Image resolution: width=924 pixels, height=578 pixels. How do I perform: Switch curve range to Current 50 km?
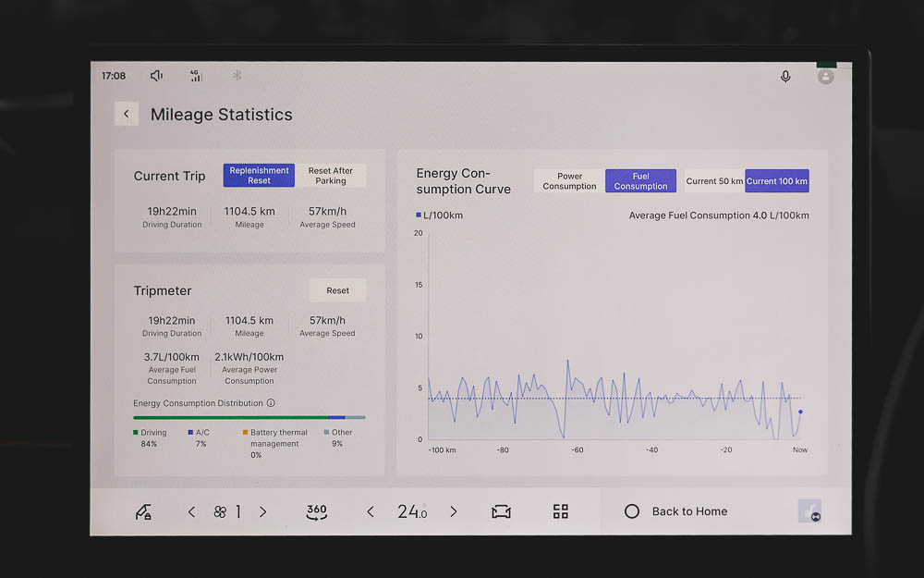click(713, 181)
